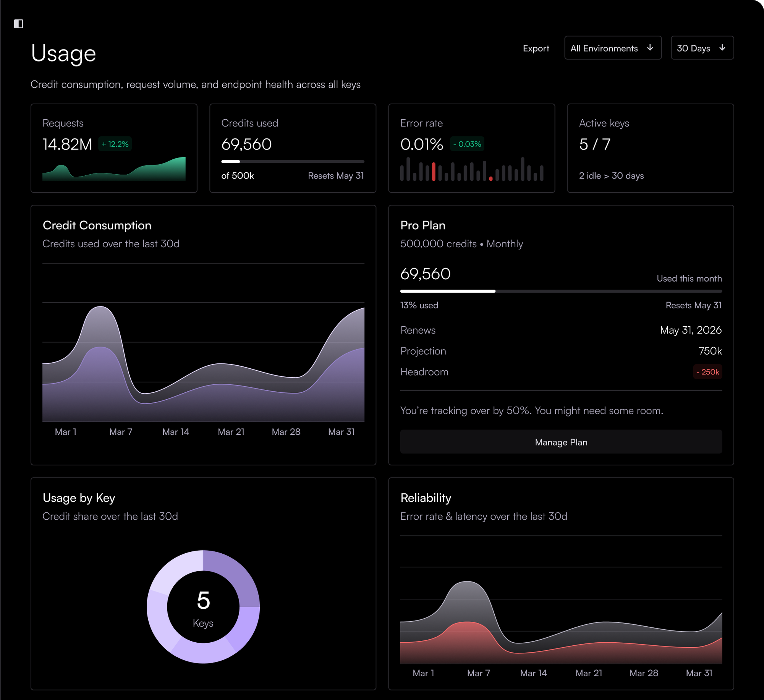Click 'Resets May 31' in Credits used card
Screen dimensions: 764x700
(x=336, y=175)
